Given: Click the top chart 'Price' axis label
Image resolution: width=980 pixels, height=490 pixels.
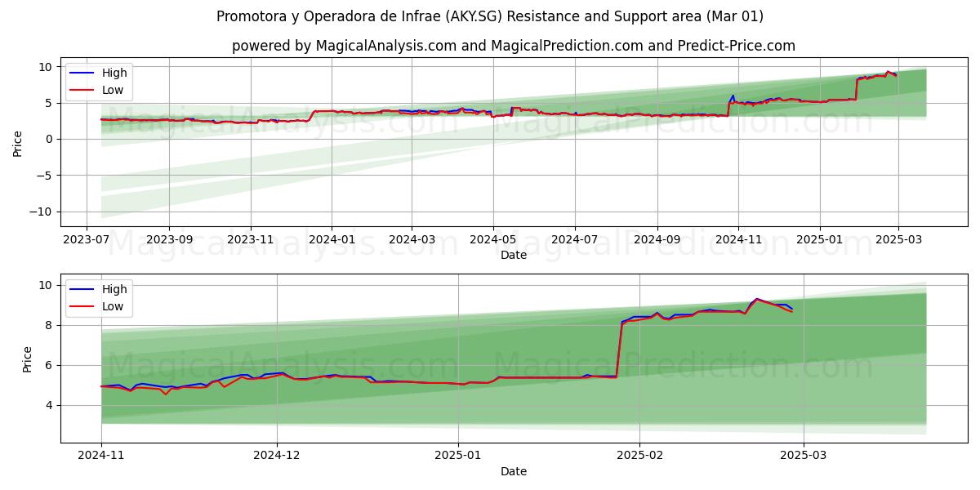Looking at the screenshot, I should [x=18, y=141].
